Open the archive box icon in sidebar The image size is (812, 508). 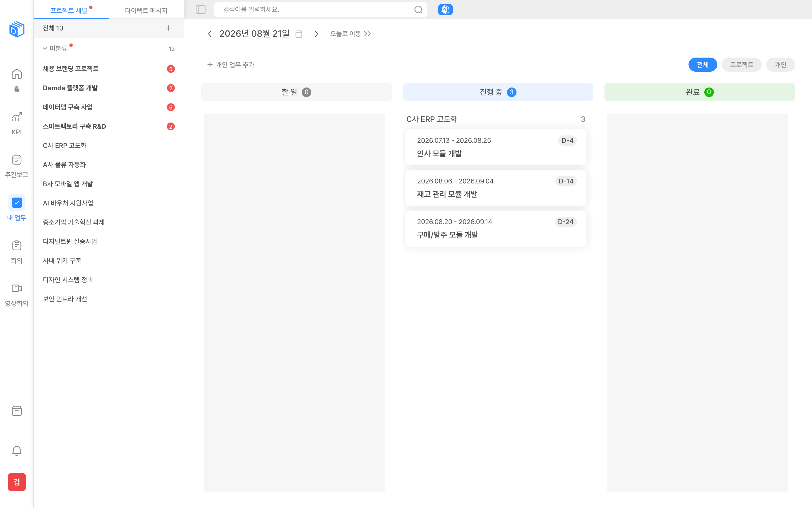[17, 411]
